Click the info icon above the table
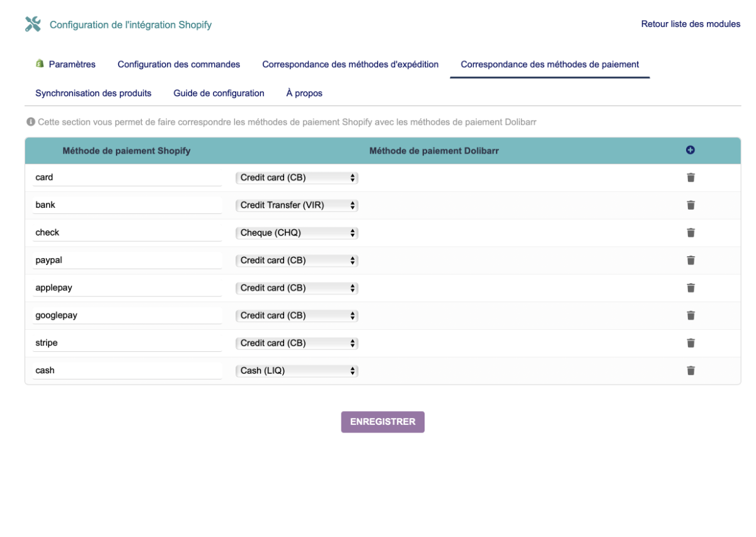756x537 pixels. [31, 122]
